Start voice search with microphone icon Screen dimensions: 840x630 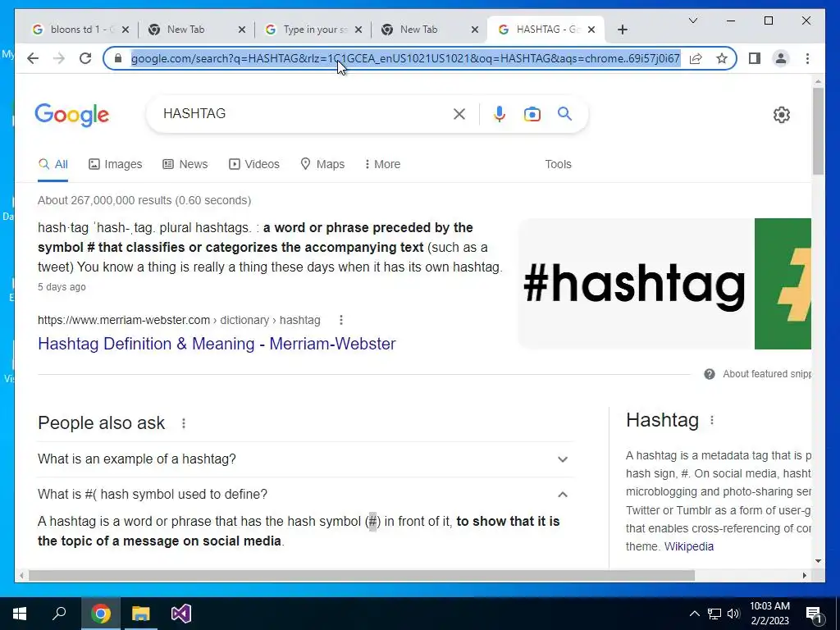(500, 113)
